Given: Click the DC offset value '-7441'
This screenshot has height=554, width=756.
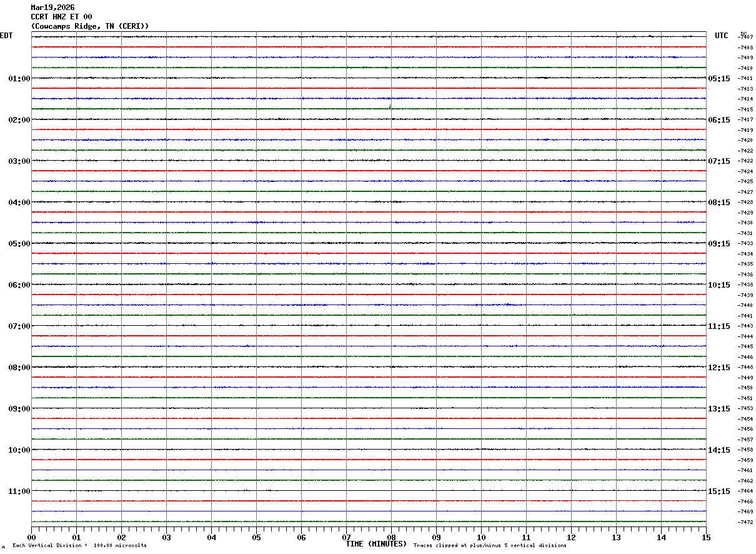Looking at the screenshot, I should (745, 316).
